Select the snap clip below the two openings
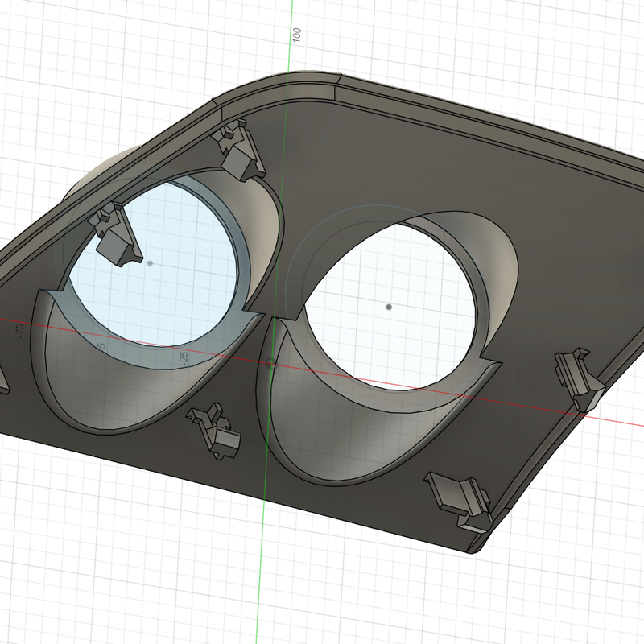This screenshot has height=644, width=644. click(x=214, y=431)
